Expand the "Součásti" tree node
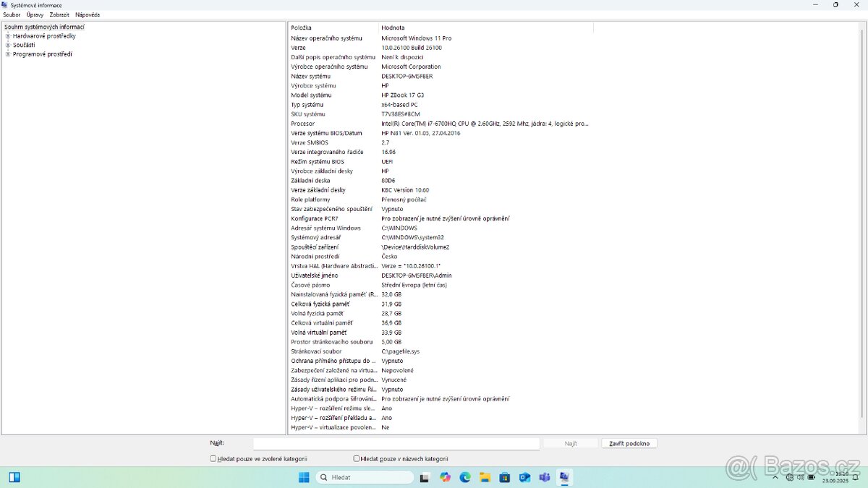868x488 pixels. 8,45
